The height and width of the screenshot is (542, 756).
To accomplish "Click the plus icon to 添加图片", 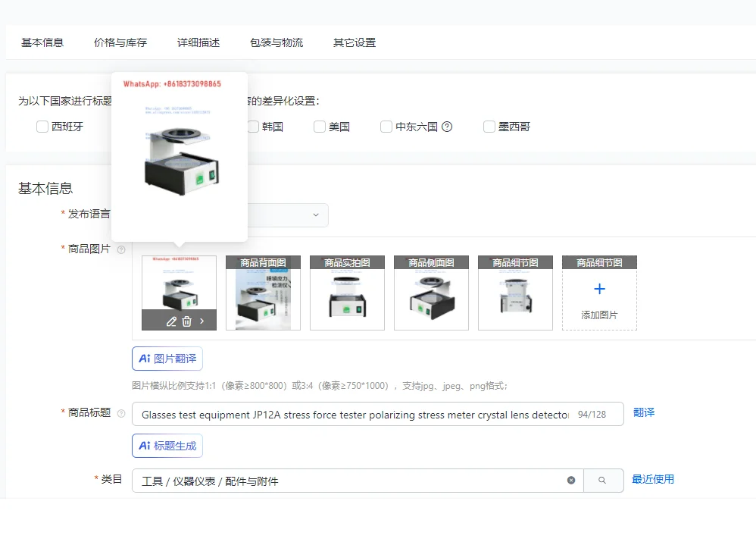I will coord(599,289).
